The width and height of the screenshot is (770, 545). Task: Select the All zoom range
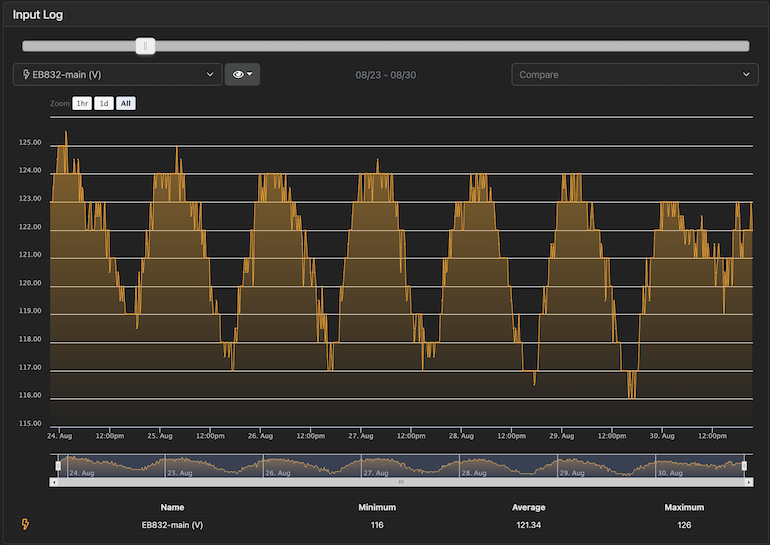pos(126,103)
